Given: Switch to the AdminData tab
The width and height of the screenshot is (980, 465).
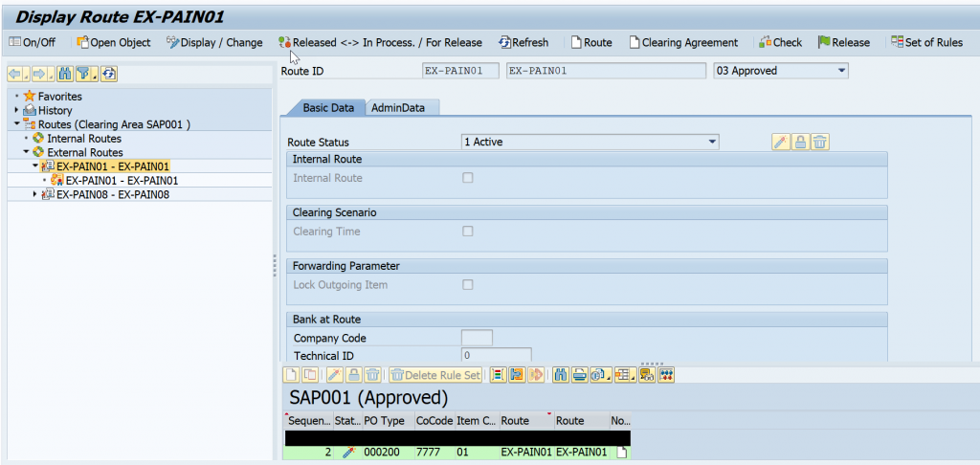Looking at the screenshot, I should pos(398,107).
